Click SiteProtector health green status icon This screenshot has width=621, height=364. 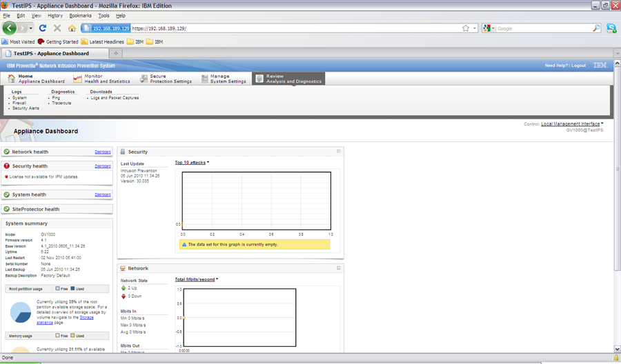coord(7,209)
